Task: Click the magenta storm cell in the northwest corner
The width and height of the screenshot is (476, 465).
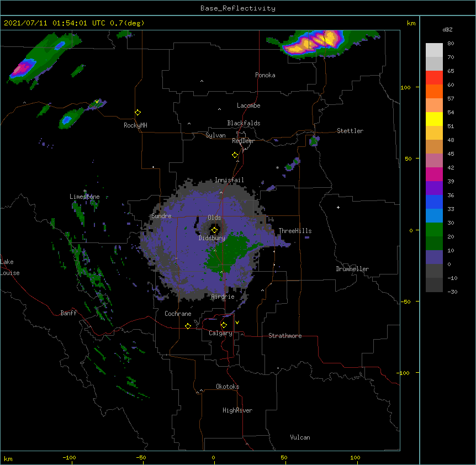Action: click(x=20, y=68)
